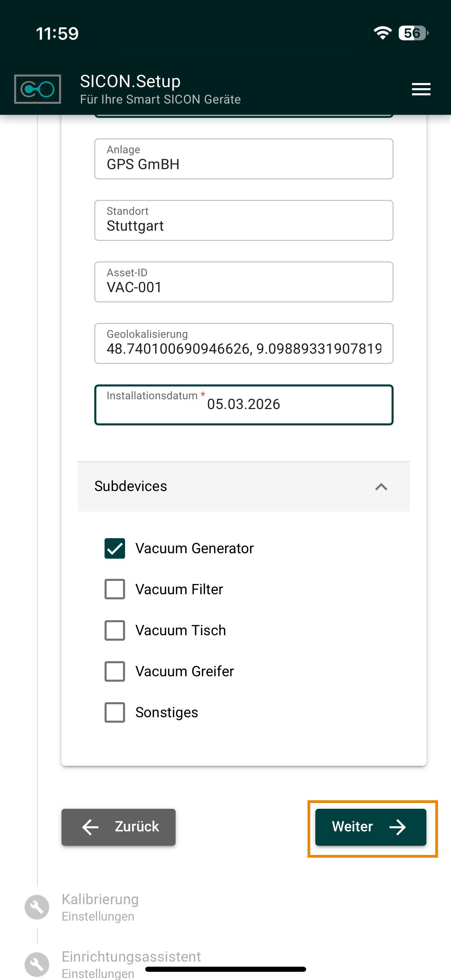Open the Einrichtungsassistent step
Screen dimensions: 451x980
[131, 956]
